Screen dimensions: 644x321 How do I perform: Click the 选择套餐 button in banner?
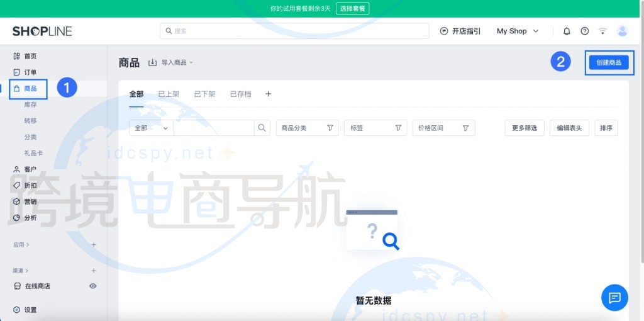pos(352,8)
